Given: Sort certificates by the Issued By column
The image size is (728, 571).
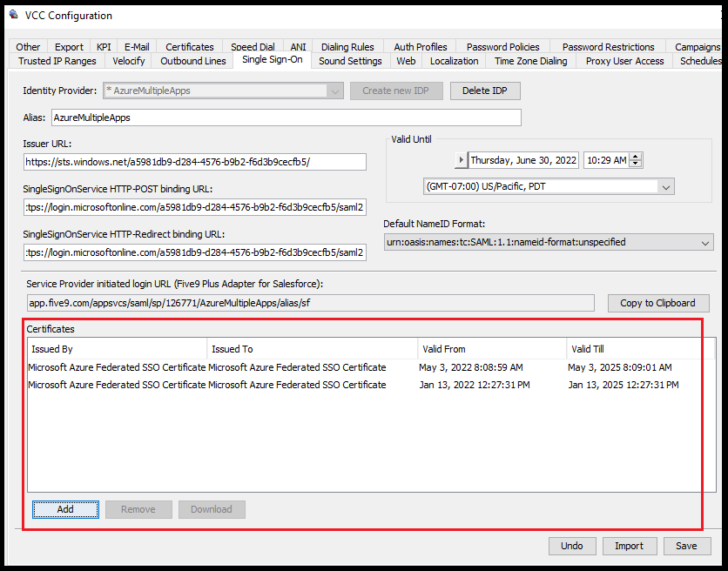Looking at the screenshot, I should pyautogui.click(x=117, y=349).
